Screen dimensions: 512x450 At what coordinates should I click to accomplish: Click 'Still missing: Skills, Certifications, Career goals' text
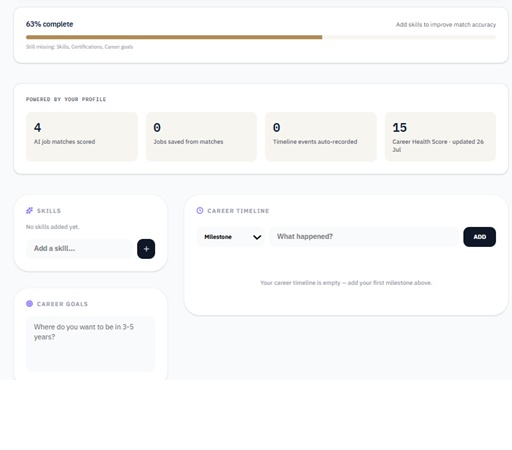(x=79, y=47)
